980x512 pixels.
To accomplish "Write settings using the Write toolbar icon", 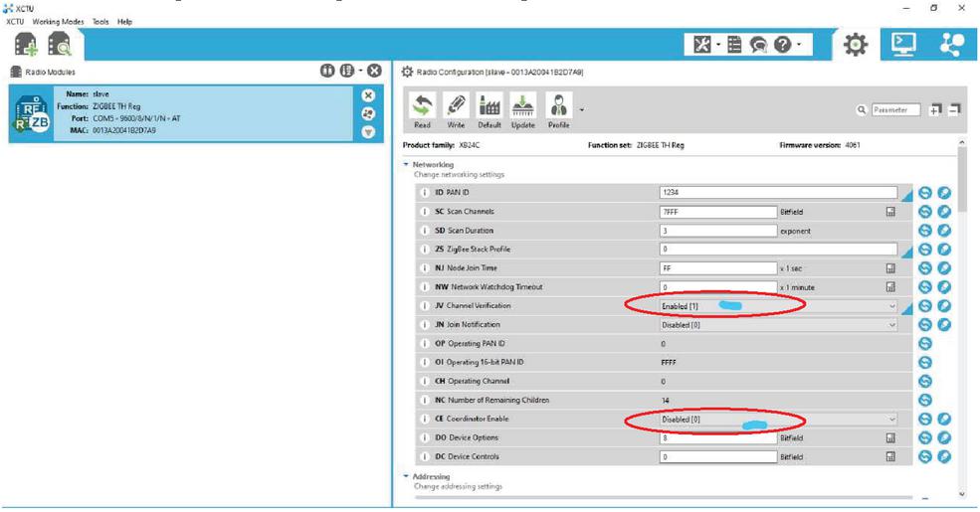I will [x=456, y=110].
